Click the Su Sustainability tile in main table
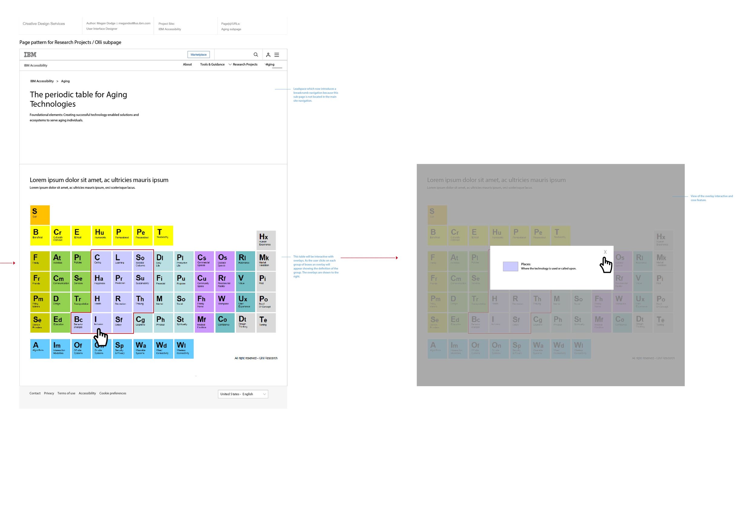Viewport: 756px width, 532px height. 143,282
